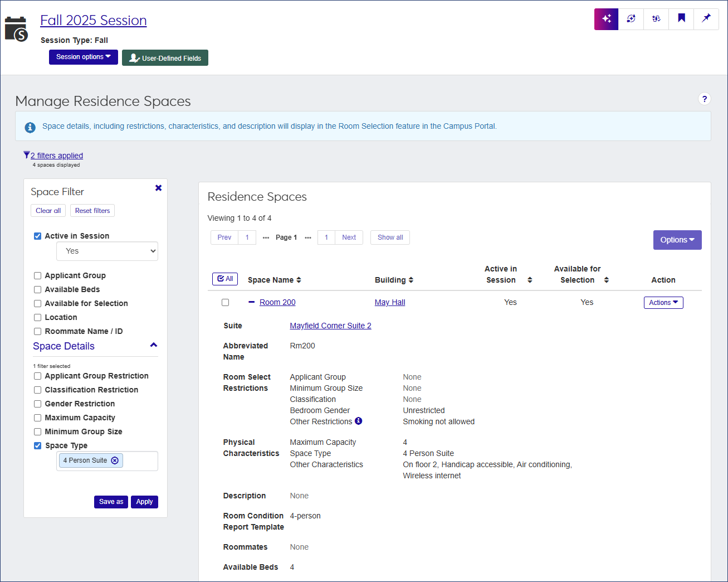Change the Active in Session Yes combo box

click(107, 251)
